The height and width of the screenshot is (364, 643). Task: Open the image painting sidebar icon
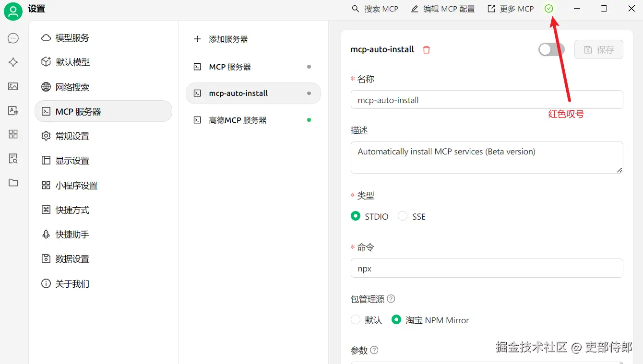tap(13, 86)
